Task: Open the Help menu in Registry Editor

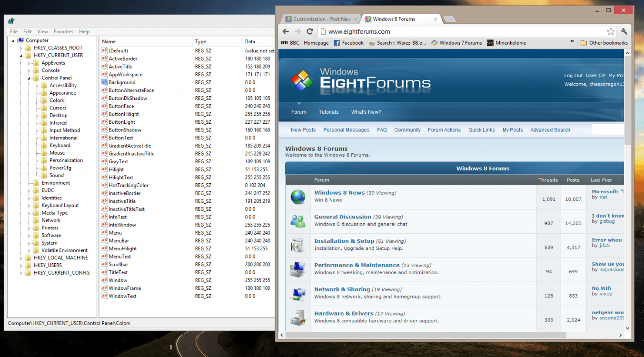Action: click(84, 31)
